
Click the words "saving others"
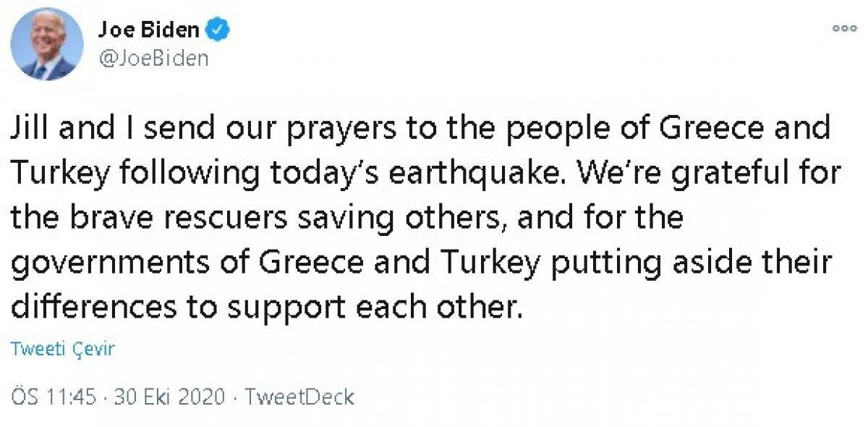coord(370,217)
